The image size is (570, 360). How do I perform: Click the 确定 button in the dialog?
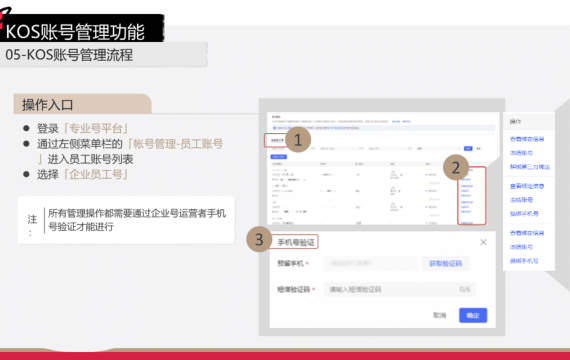(473, 315)
